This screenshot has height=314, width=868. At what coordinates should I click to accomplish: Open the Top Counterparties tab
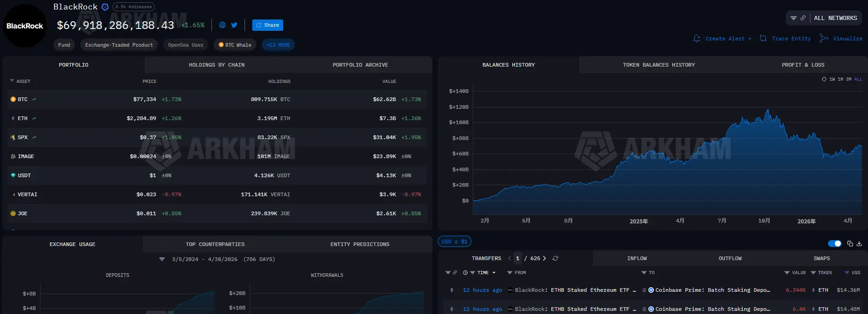215,244
